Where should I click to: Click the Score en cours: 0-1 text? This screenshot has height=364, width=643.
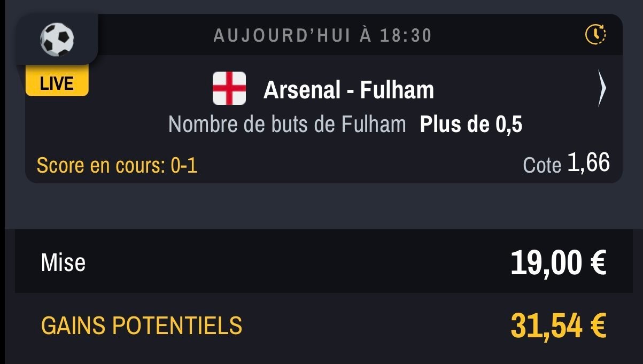click(117, 165)
